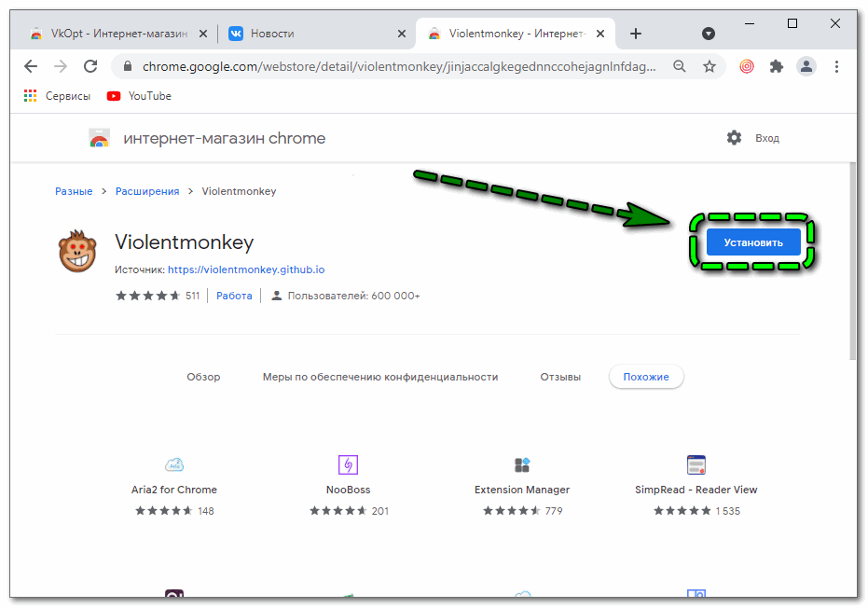Screen dimensions: 868x608
Task: Close the Новости tab
Action: point(402,34)
